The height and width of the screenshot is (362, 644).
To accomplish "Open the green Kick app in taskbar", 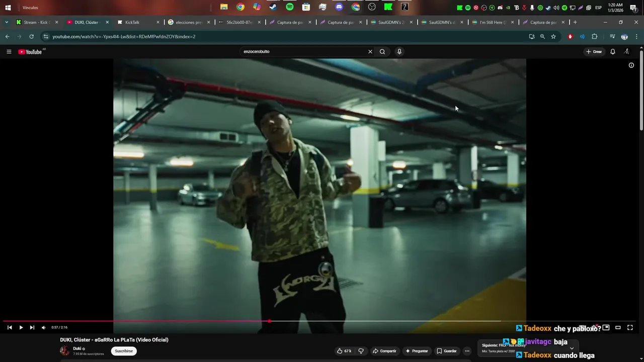I will click(x=388, y=7).
